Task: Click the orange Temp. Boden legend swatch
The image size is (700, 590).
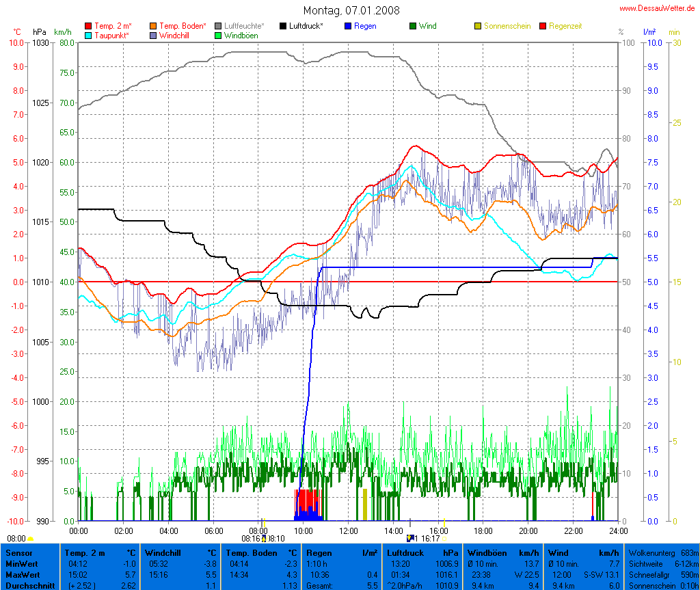Action: 153,26
